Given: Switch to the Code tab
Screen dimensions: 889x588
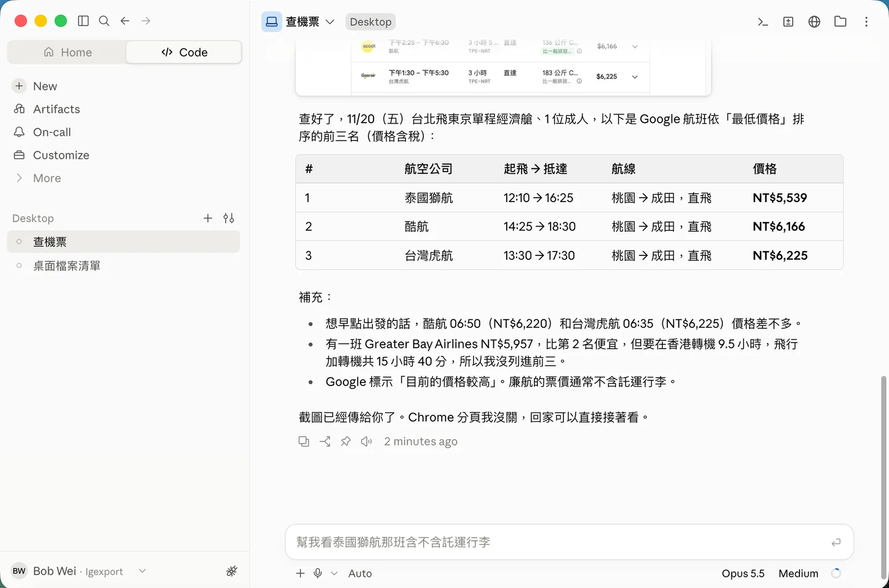Looking at the screenshot, I should (184, 52).
